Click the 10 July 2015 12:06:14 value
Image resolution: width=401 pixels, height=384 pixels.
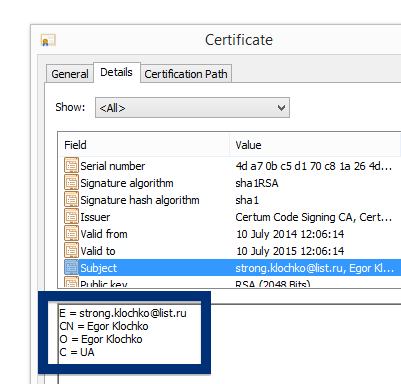290,251
